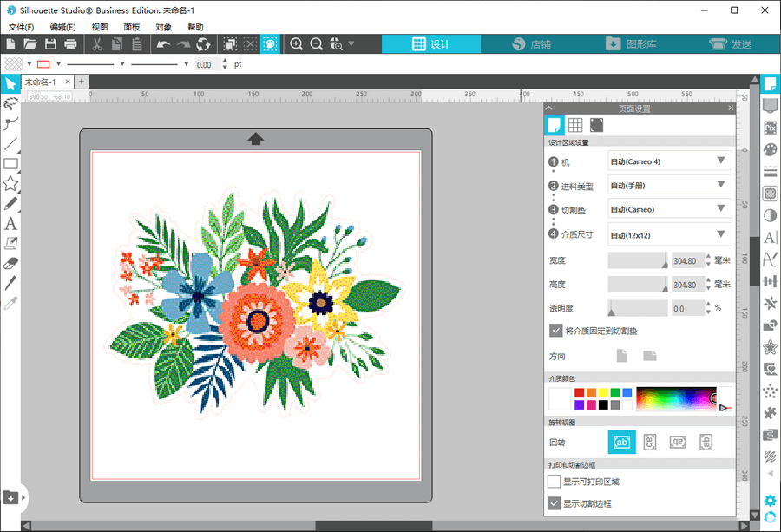The height and width of the screenshot is (532, 781).
Task: Rotate view ninety degrees option
Action: point(649,442)
